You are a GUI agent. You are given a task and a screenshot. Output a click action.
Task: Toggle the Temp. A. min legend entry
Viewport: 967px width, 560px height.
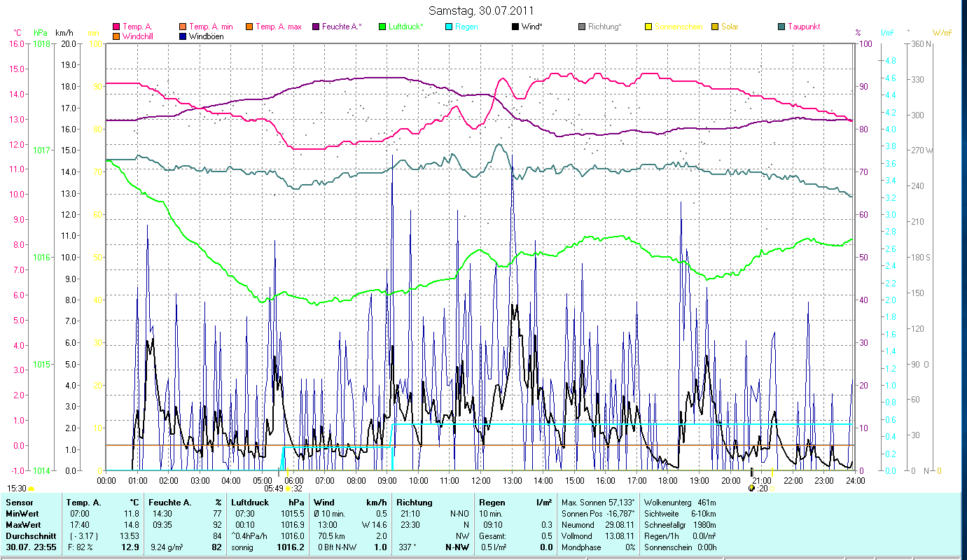(x=183, y=27)
